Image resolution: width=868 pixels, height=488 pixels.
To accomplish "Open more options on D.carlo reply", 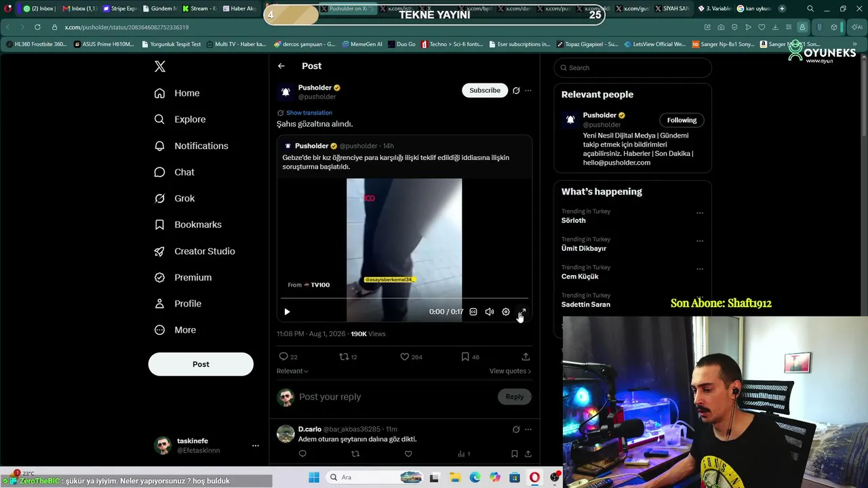I will 528,429.
